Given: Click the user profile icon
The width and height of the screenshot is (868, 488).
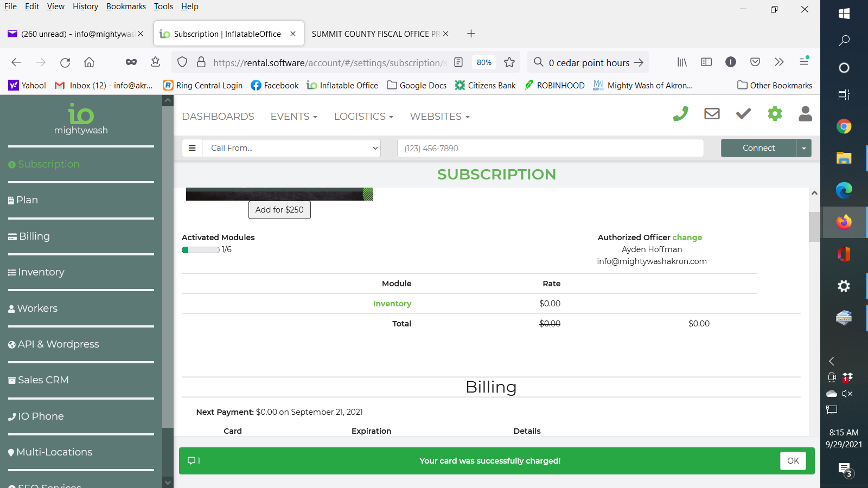Looking at the screenshot, I should click(806, 114).
